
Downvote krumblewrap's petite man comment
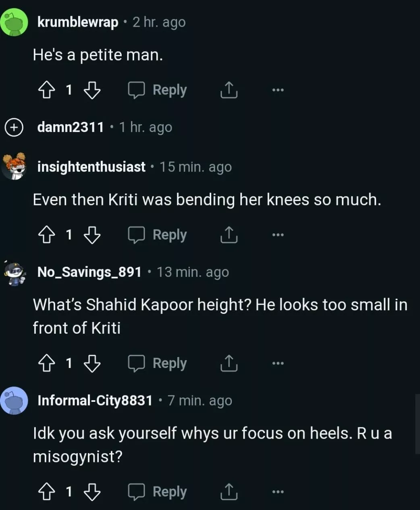pyautogui.click(x=92, y=90)
